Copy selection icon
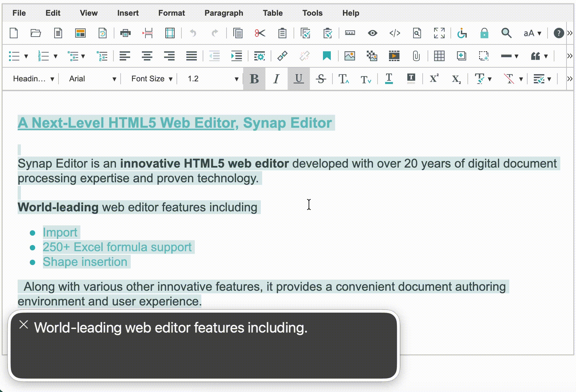Image resolution: width=576 pixels, height=392 pixels. point(238,33)
